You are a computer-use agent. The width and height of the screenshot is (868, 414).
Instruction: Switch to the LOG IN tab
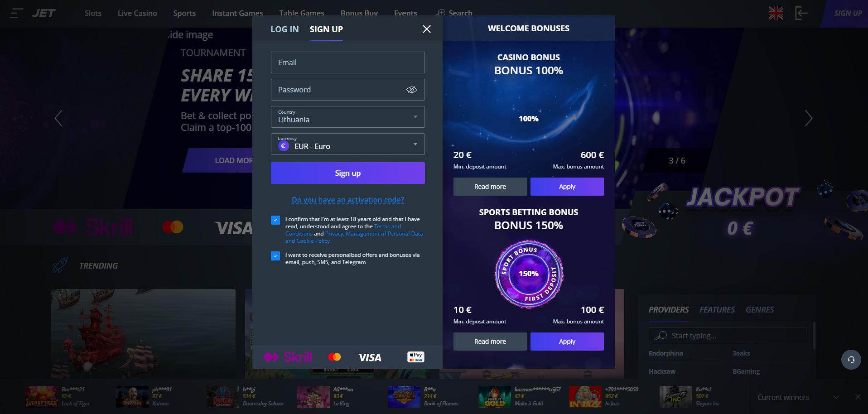[285, 29]
